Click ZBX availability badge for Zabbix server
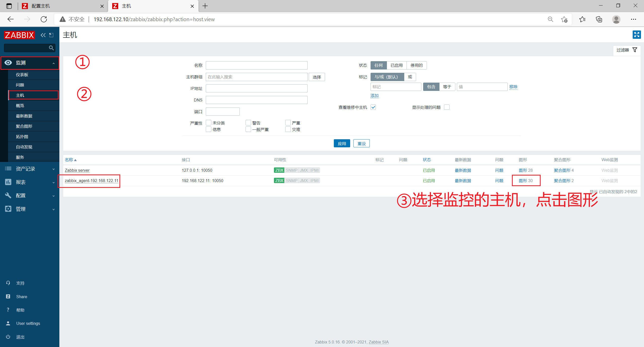Image resolution: width=644 pixels, height=347 pixels. pos(279,170)
